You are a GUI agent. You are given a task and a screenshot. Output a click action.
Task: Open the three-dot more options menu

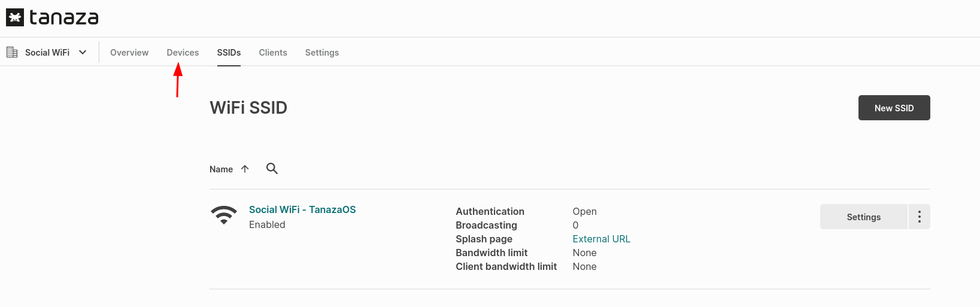point(919,217)
